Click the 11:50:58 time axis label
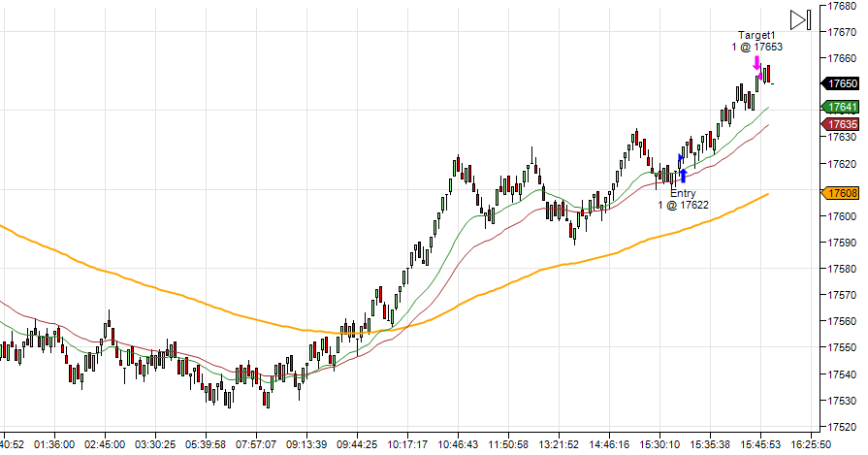This screenshot has width=868, height=455. [508, 444]
